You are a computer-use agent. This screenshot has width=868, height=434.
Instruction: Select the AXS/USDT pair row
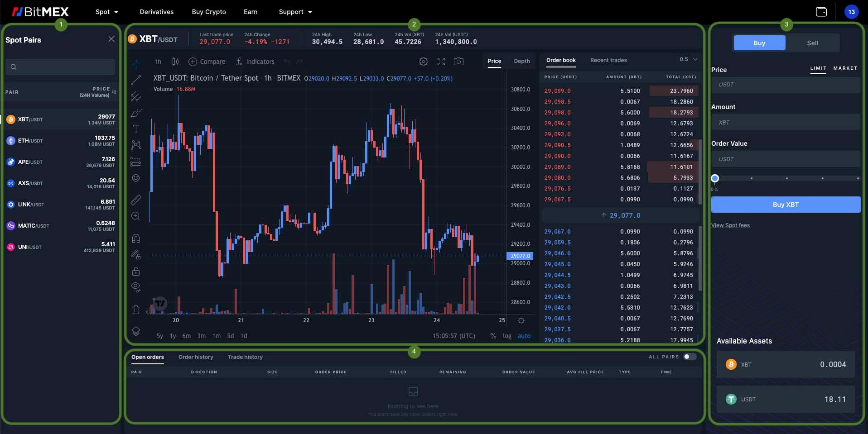pyautogui.click(x=60, y=183)
